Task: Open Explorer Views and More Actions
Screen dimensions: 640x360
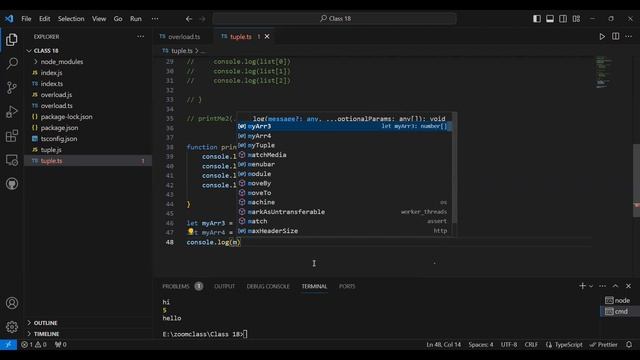Action: [140, 36]
